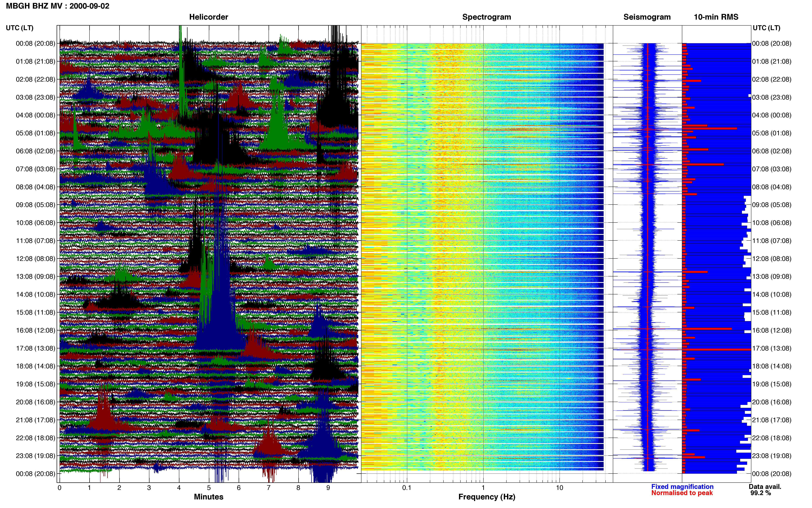Click the blue 'Fixed magnification' legend text
Viewport: 812px width, 508px height.
[x=682, y=486]
